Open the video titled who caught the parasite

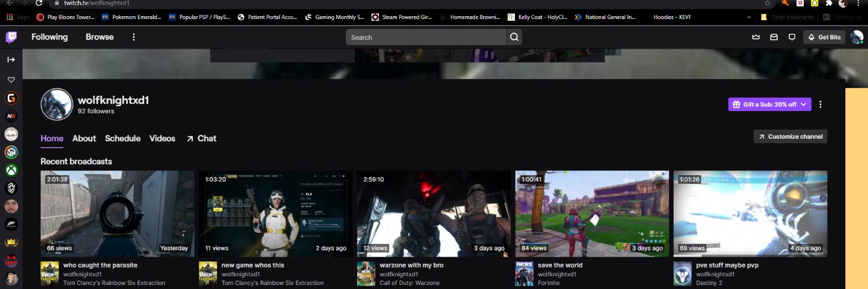pyautogui.click(x=100, y=265)
